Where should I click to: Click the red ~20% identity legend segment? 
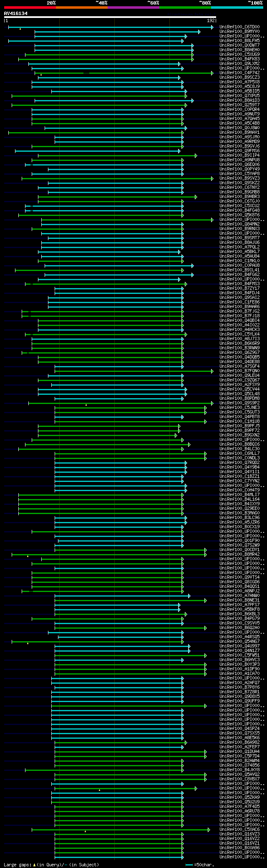point(30,8)
